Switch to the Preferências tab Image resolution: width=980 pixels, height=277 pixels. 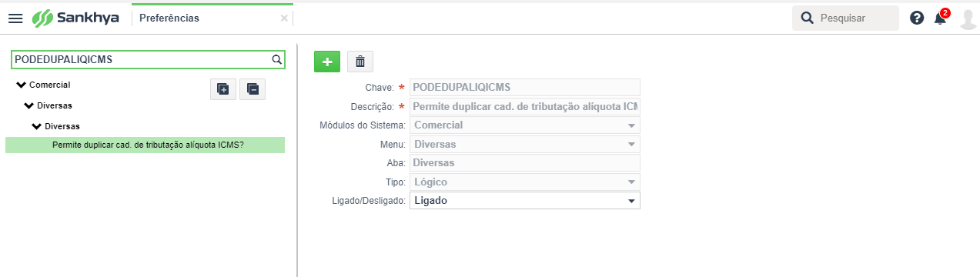coord(169,18)
